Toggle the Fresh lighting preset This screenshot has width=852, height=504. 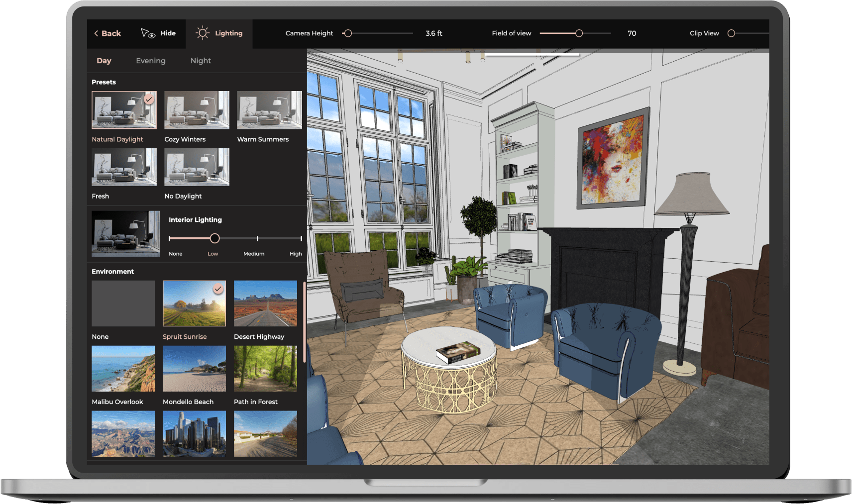(123, 168)
